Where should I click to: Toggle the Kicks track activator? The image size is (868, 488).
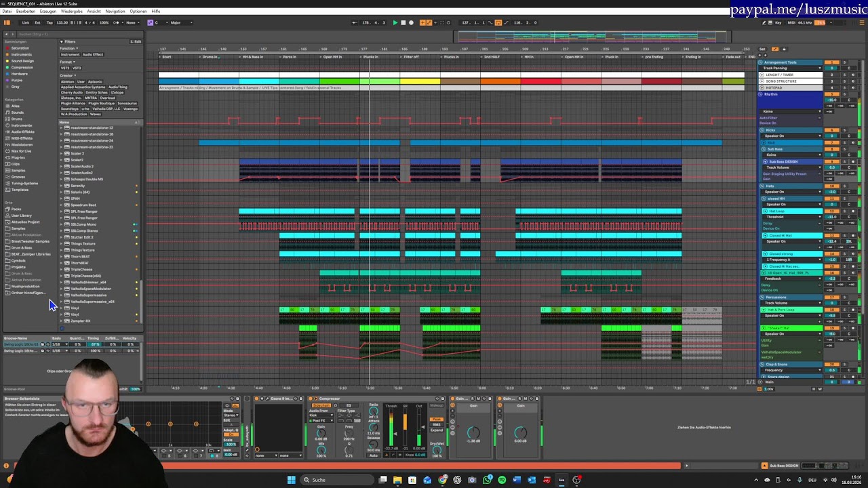832,130
